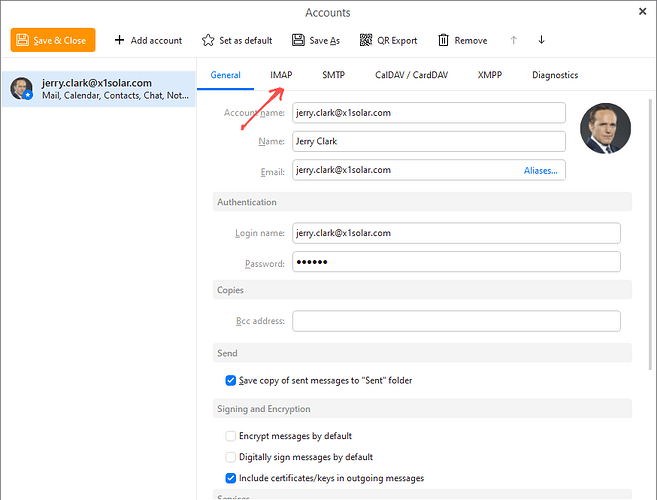Move account up with the up arrow
This screenshot has width=657, height=500.
pyautogui.click(x=514, y=40)
